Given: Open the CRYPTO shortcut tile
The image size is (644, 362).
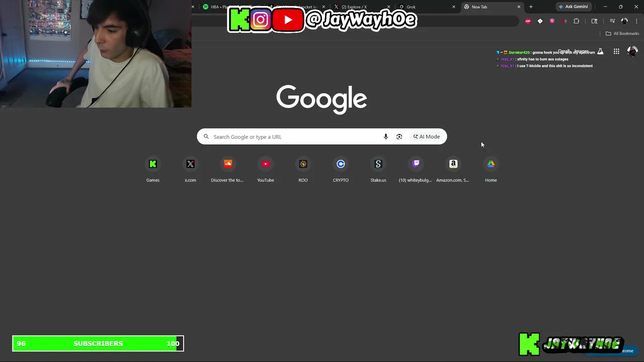Looking at the screenshot, I should coord(341,170).
